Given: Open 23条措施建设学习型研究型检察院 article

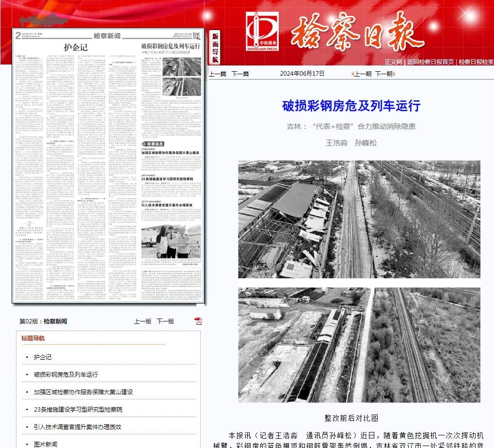Looking at the screenshot, I should 78,409.
